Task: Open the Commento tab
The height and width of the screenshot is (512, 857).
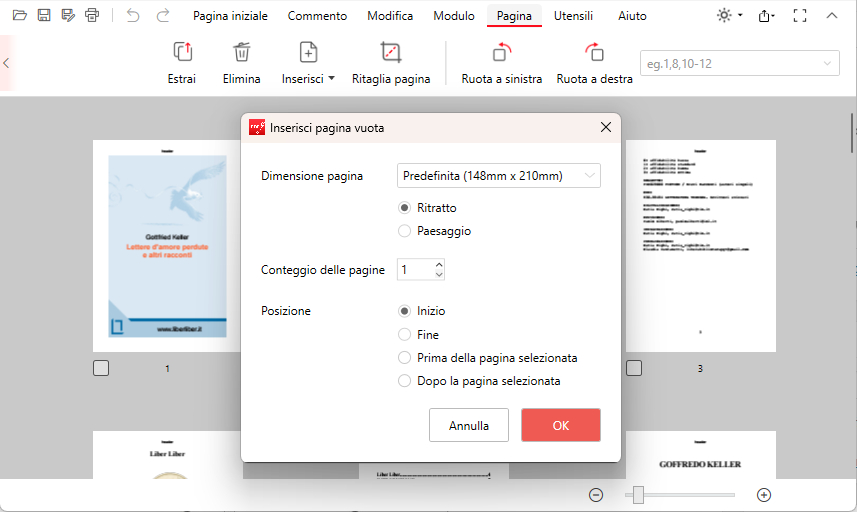Action: (x=318, y=16)
